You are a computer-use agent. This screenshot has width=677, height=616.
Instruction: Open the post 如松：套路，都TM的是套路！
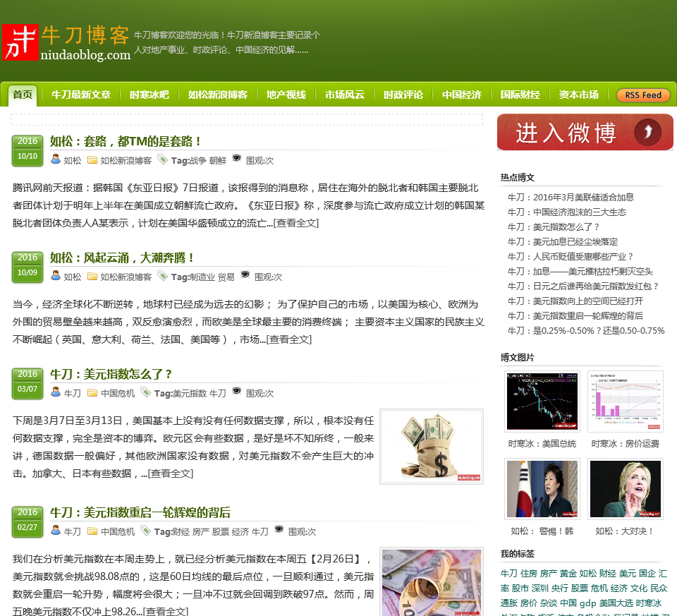(126, 141)
